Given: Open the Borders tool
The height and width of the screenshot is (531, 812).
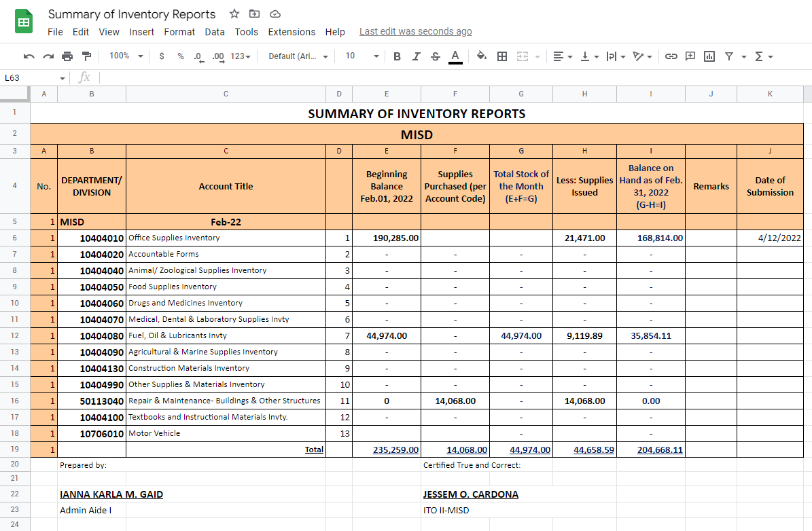Looking at the screenshot, I should [x=502, y=56].
